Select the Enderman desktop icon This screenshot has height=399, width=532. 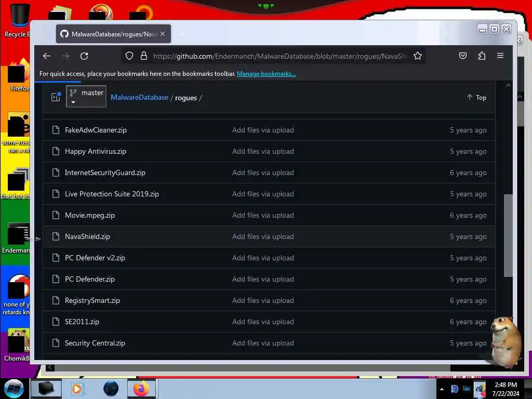(x=16, y=237)
